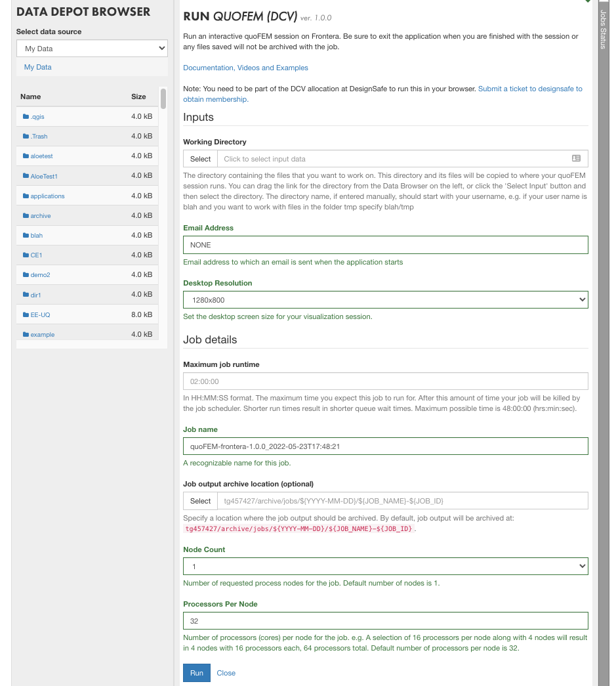Open the archive folder link
Image resolution: width=616 pixels, height=686 pixels.
click(x=41, y=216)
